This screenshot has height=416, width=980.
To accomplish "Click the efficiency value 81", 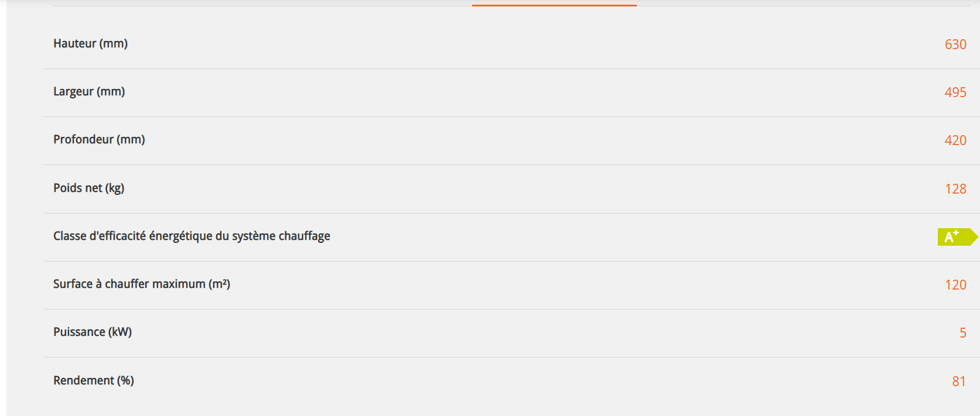I will coord(959,381).
